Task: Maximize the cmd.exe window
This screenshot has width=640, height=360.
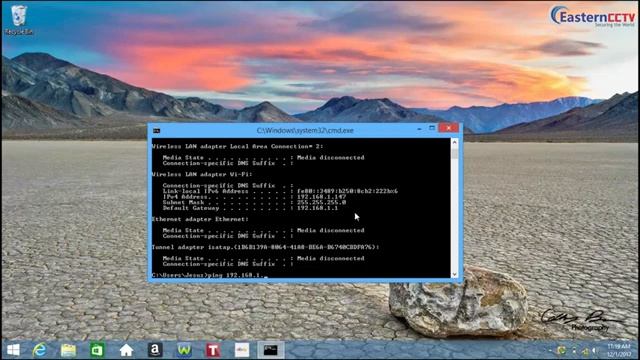Action: click(432, 128)
